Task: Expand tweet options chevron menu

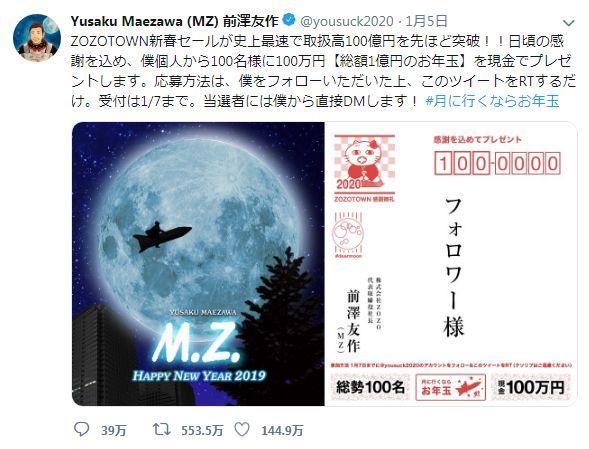Action: (569, 23)
